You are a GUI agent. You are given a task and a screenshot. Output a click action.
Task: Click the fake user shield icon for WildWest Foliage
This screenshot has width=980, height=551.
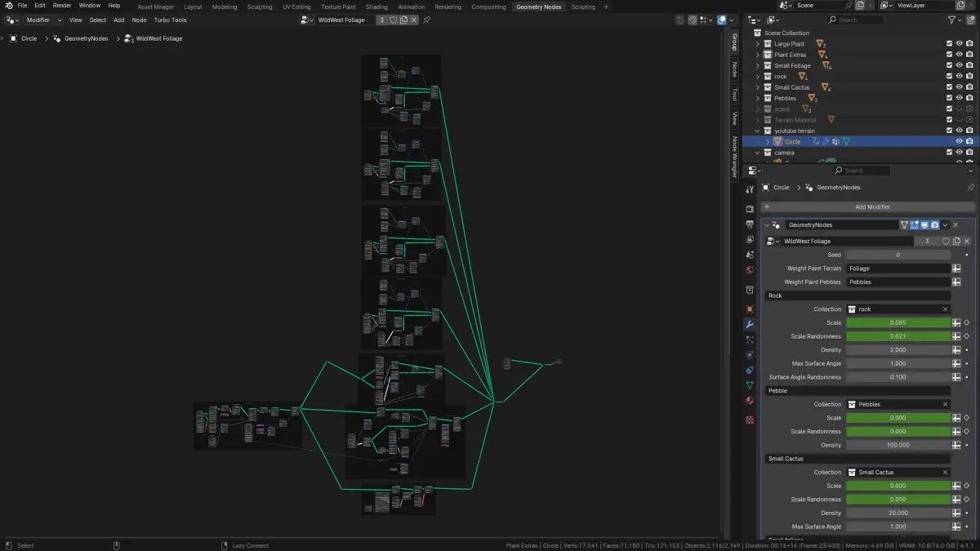tap(393, 20)
